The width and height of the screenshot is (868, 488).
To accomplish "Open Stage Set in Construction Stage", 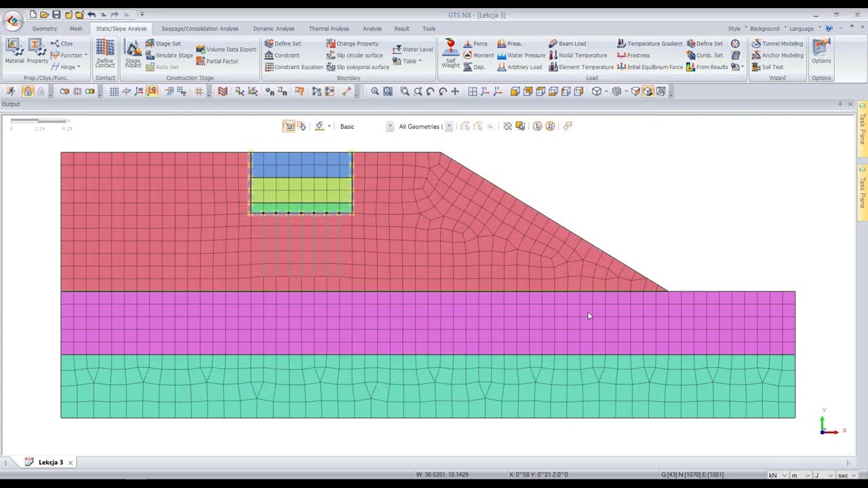I will (x=163, y=43).
